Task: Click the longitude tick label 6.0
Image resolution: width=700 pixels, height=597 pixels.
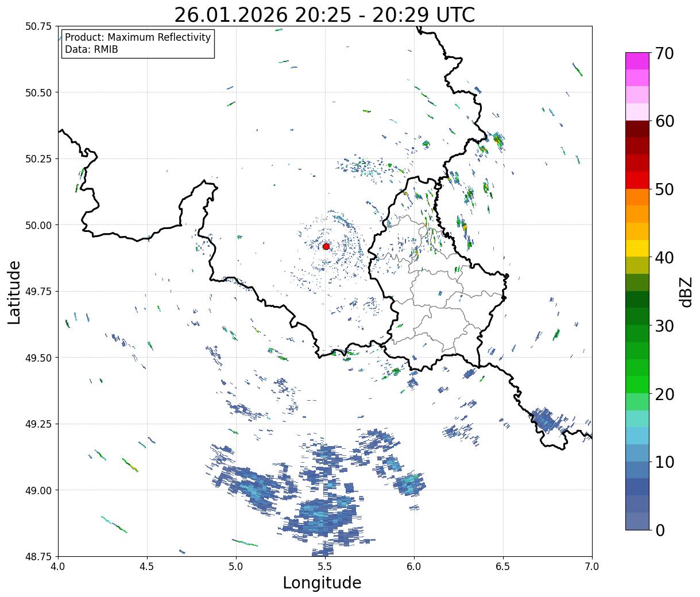Action: (x=414, y=567)
